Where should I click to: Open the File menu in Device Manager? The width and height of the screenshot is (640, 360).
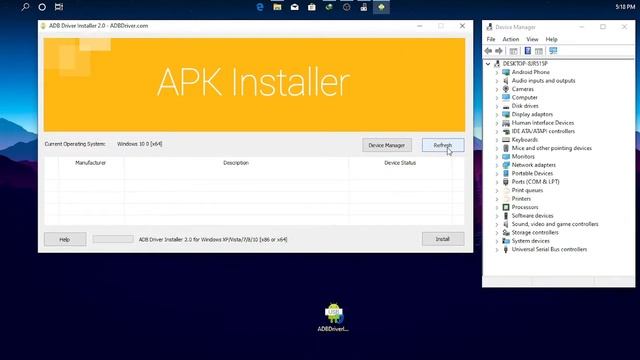(491, 39)
